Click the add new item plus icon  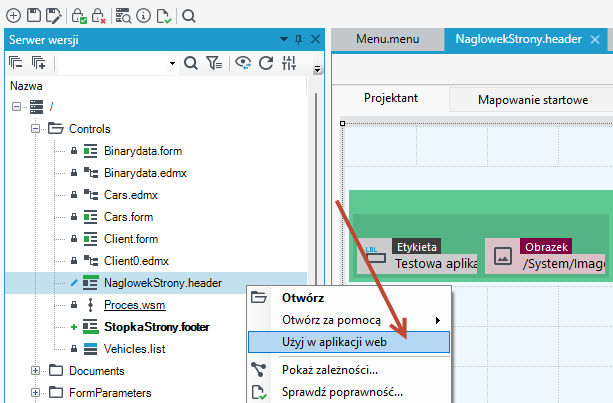pyautogui.click(x=14, y=16)
